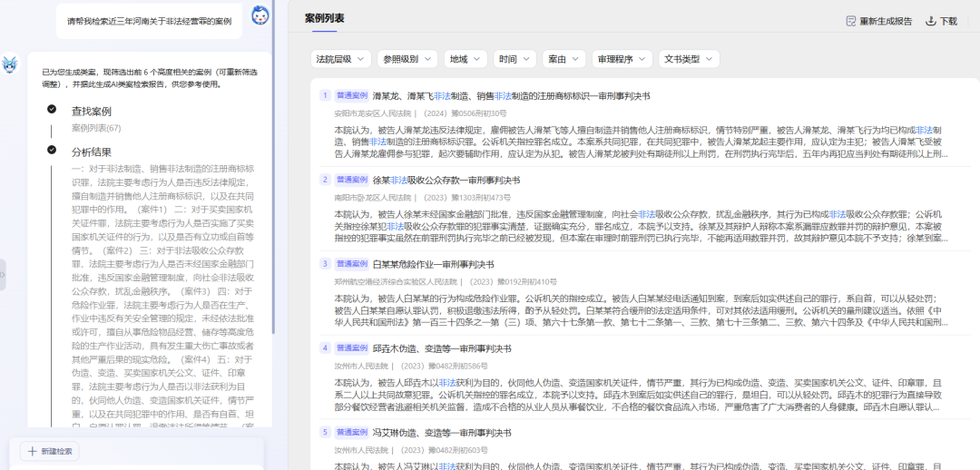Click case number (2023) 豫0482刑初603号

445,450
